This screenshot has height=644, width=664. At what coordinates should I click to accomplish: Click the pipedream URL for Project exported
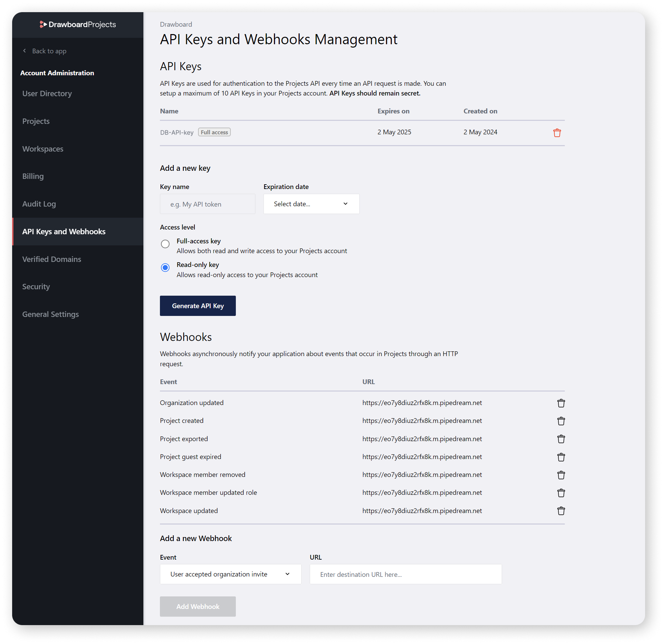pyautogui.click(x=422, y=439)
